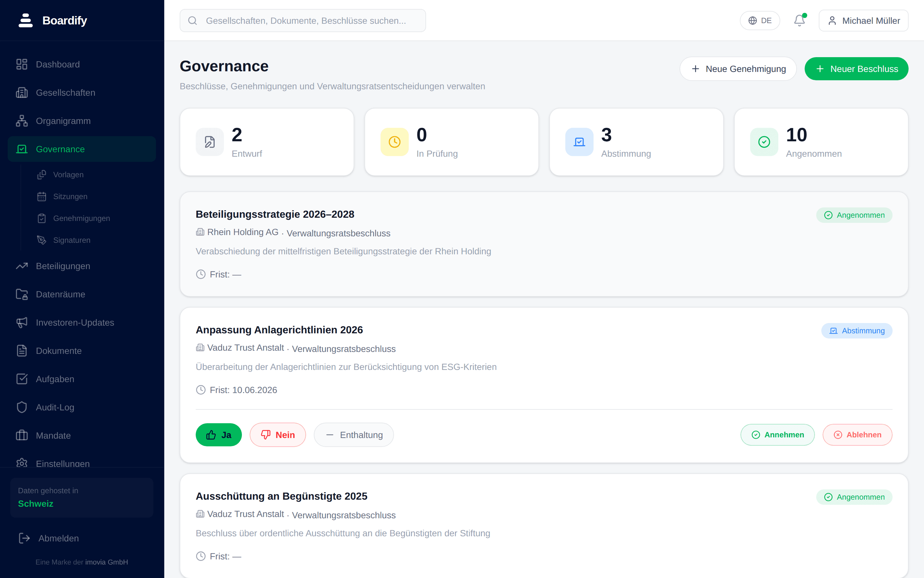Click the Vorlagen copy icon
This screenshot has height=578, width=924.
[42, 175]
